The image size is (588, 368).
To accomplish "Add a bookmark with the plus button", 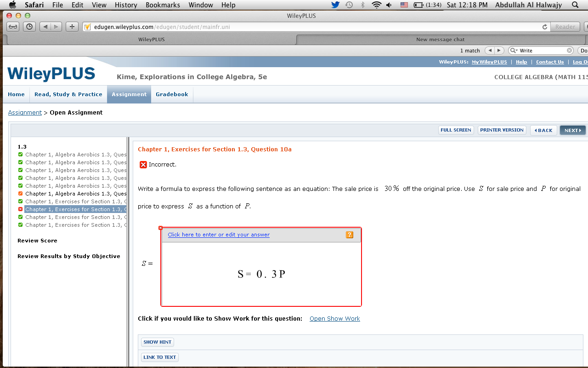I will (72, 27).
